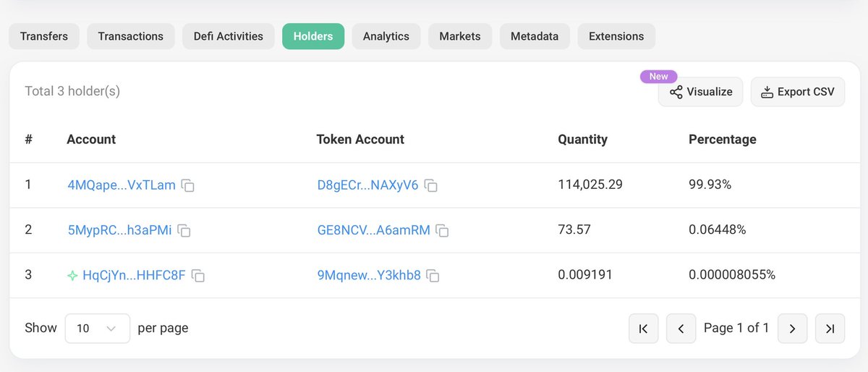
Task: Open the Markets tab
Action: [459, 36]
